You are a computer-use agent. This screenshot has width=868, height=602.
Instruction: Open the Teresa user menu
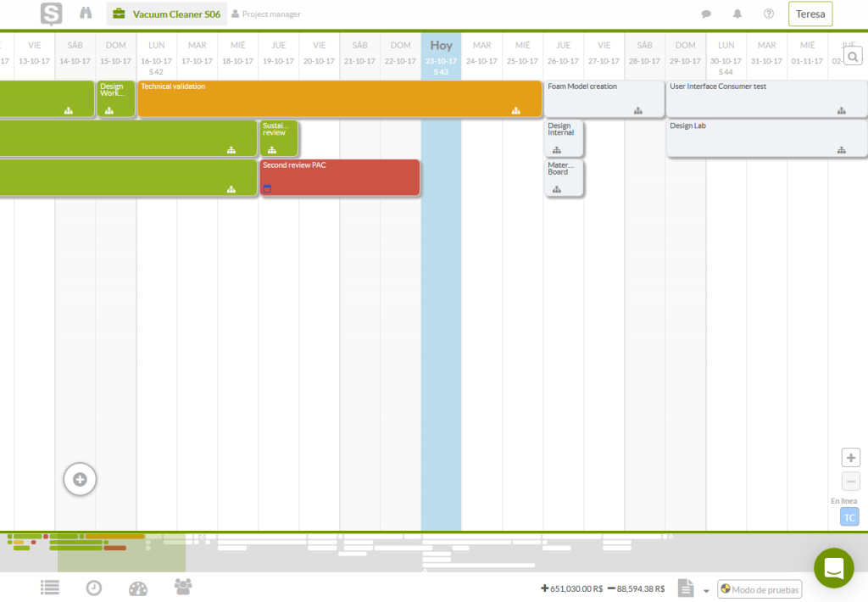[x=810, y=14]
